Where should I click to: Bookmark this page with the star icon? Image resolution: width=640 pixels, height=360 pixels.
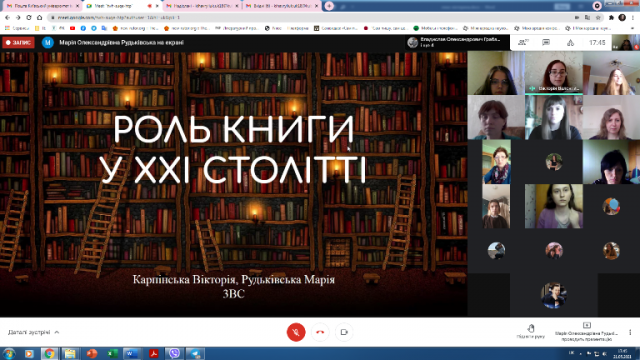click(x=598, y=18)
